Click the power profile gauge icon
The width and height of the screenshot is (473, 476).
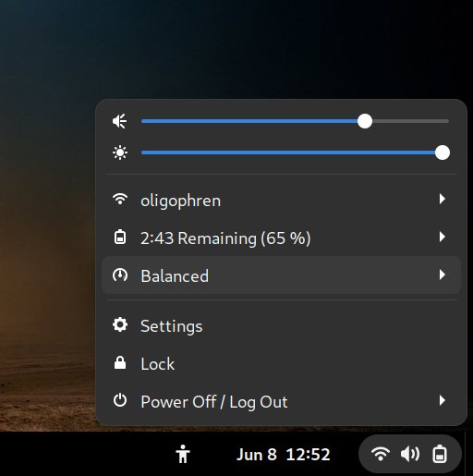[x=120, y=275]
